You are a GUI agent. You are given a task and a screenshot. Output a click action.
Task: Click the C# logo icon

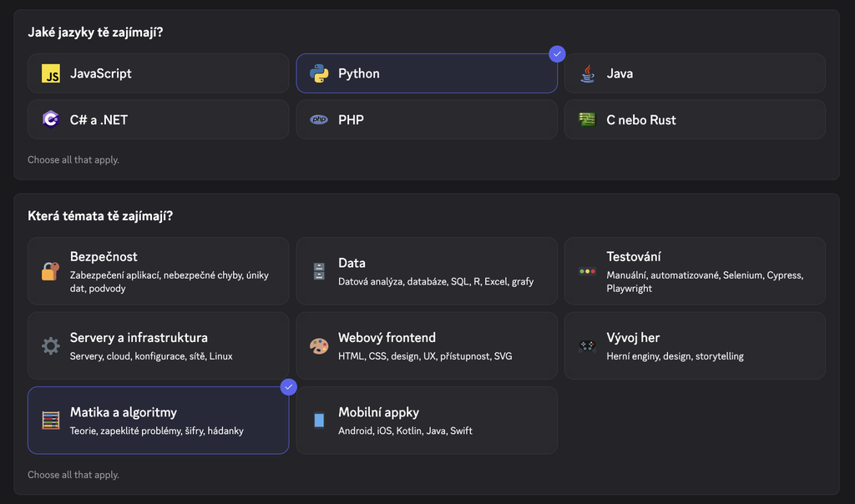tap(51, 119)
